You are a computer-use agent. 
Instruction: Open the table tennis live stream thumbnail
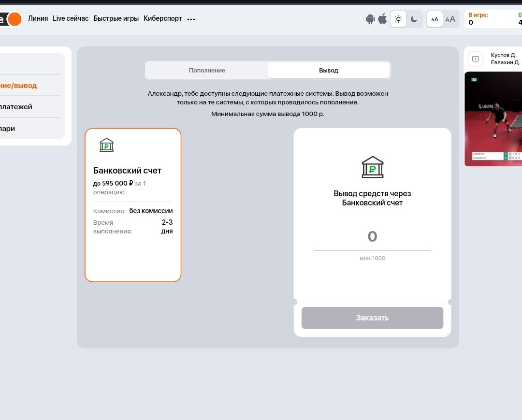493,118
